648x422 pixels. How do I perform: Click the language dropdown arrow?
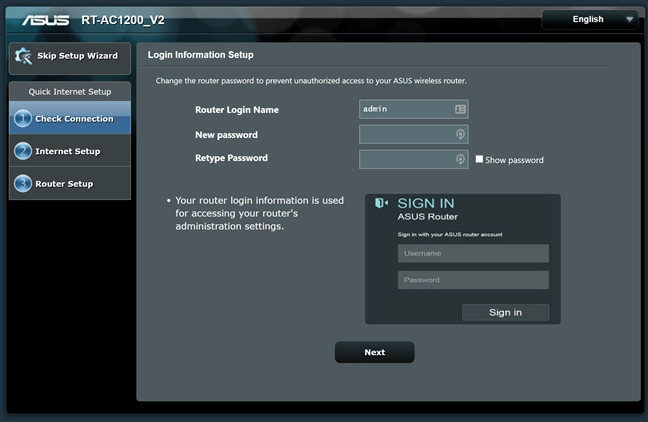[x=629, y=19]
